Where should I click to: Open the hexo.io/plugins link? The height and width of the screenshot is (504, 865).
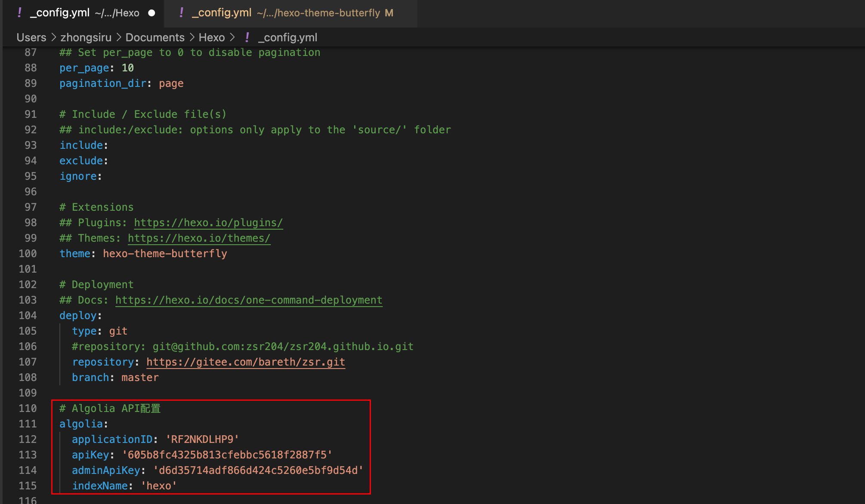click(208, 223)
